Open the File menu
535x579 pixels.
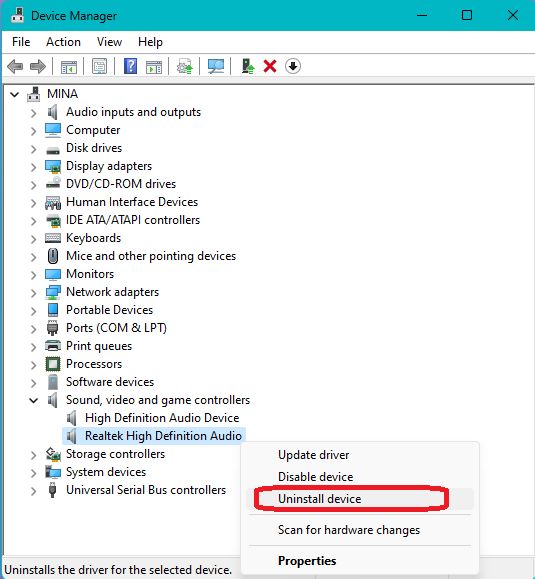pos(21,42)
